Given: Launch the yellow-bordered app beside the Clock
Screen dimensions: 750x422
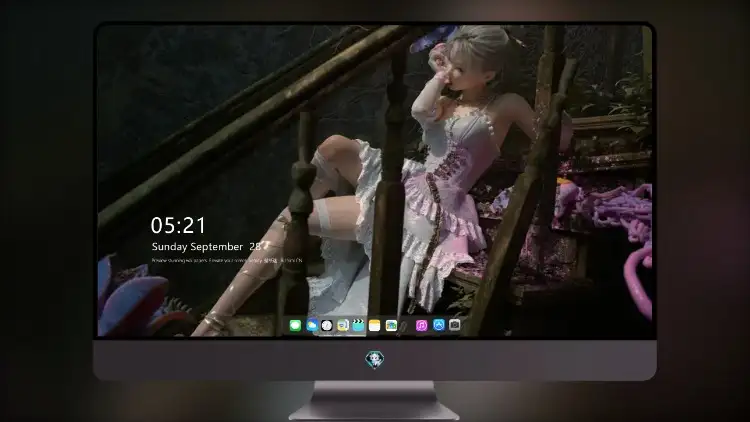Looking at the screenshot, I should pos(342,325).
